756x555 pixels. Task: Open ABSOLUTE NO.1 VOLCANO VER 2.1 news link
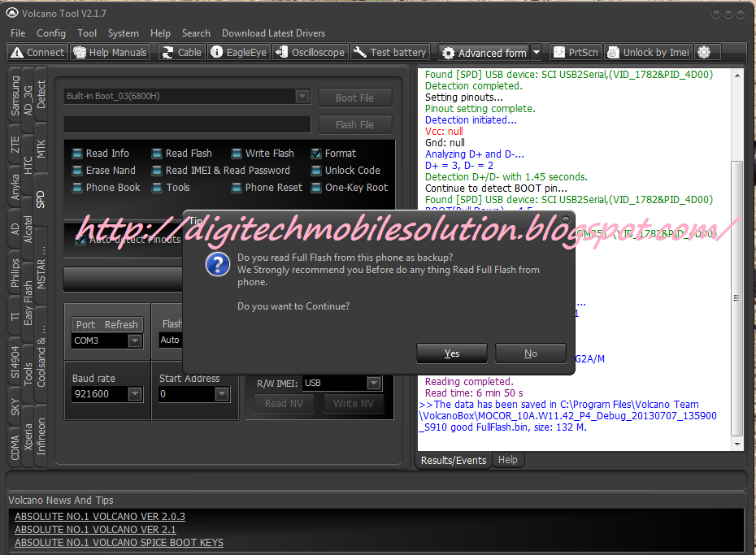pyautogui.click(x=94, y=528)
